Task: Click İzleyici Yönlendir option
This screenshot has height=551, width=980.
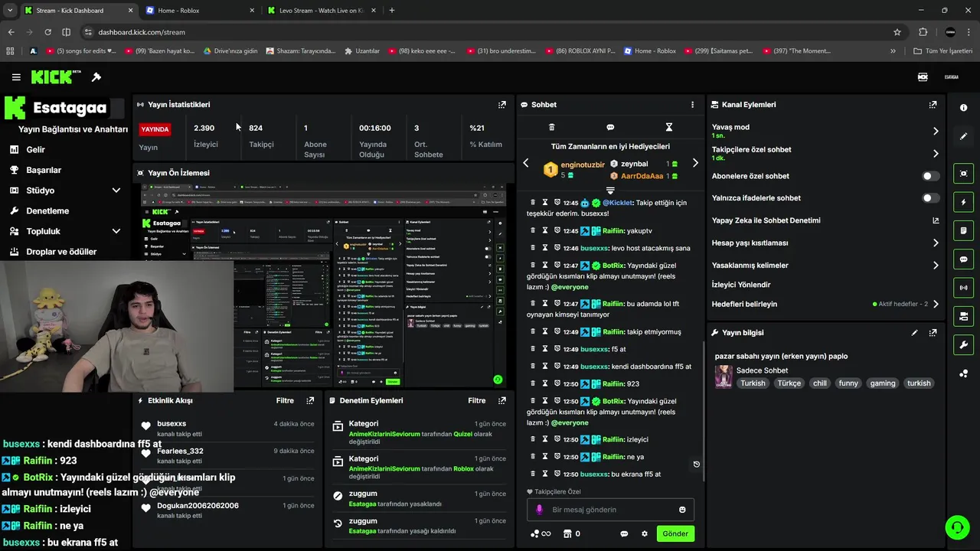Action: pyautogui.click(x=741, y=285)
